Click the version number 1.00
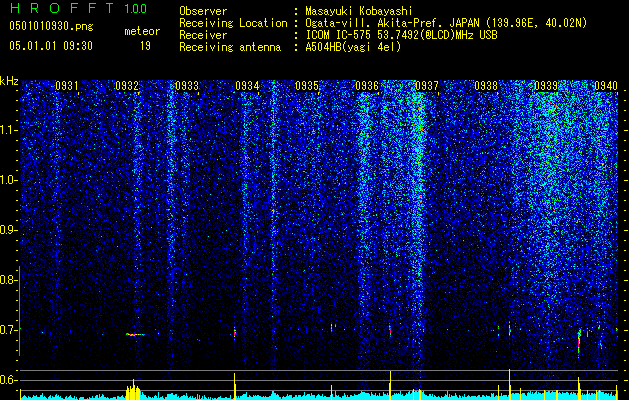The width and height of the screenshot is (629, 400). tap(136, 8)
